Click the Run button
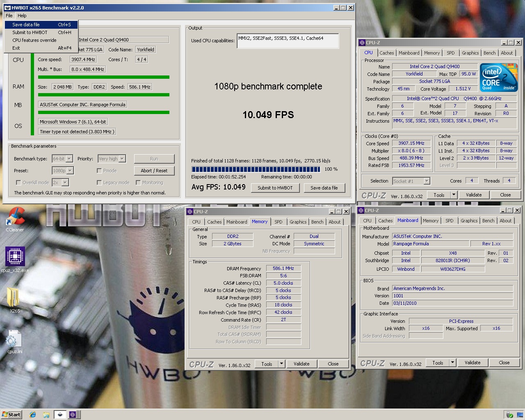The height and width of the screenshot is (420, 525). click(154, 159)
